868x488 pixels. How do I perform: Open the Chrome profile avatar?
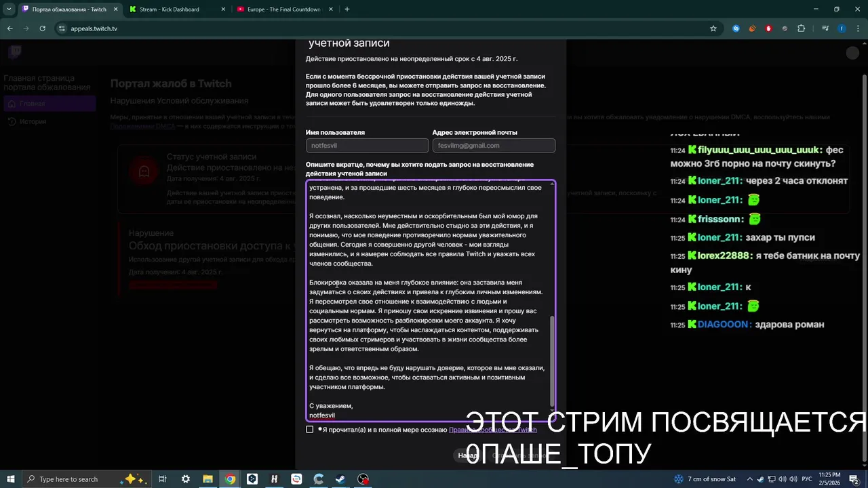point(842,28)
